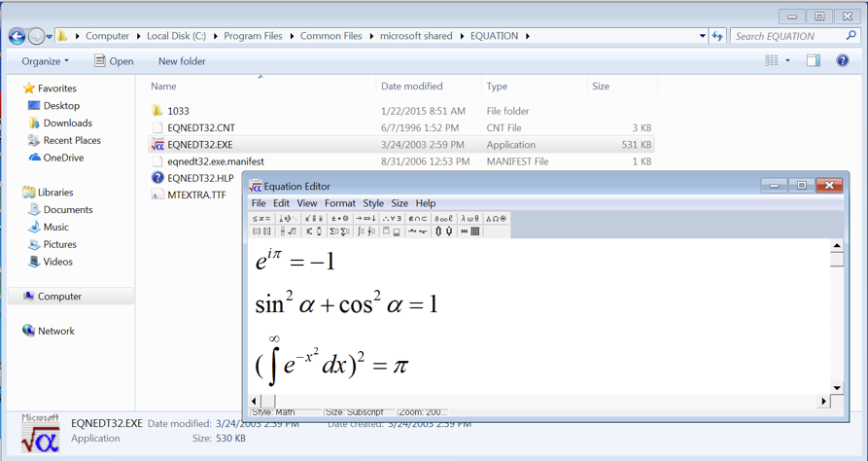Open the spaces and ellipses palette
The height and width of the screenshot is (461, 868).
(288, 218)
